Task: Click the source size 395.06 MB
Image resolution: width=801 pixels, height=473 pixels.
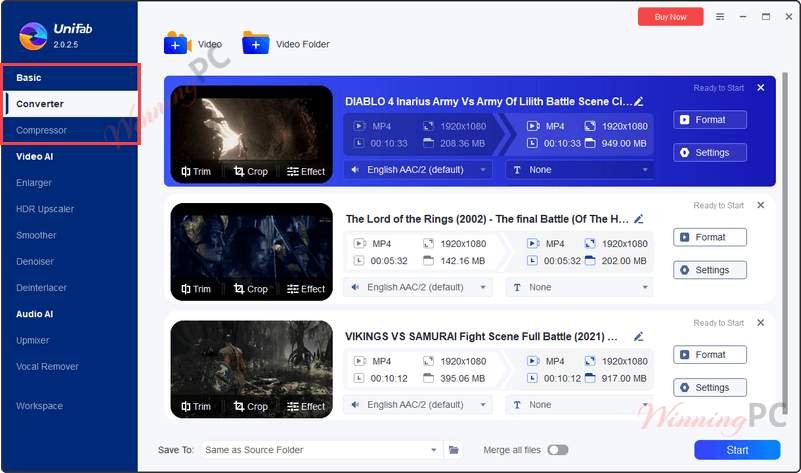Action: pos(462,379)
